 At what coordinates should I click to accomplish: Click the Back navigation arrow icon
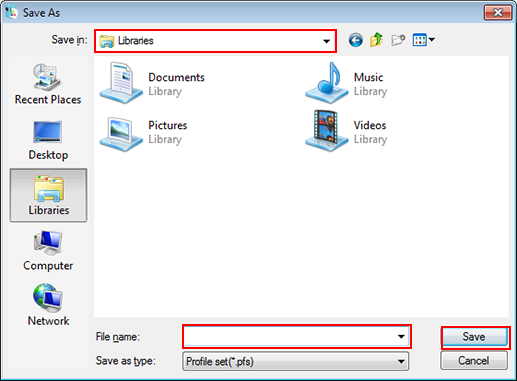(x=356, y=40)
